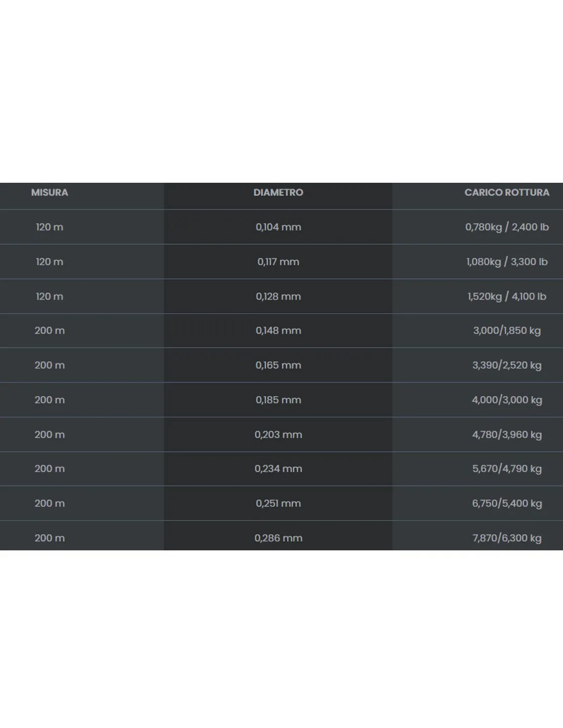Click the 4,780/3,960 kg load value
This screenshot has width=563, height=728.
point(507,435)
